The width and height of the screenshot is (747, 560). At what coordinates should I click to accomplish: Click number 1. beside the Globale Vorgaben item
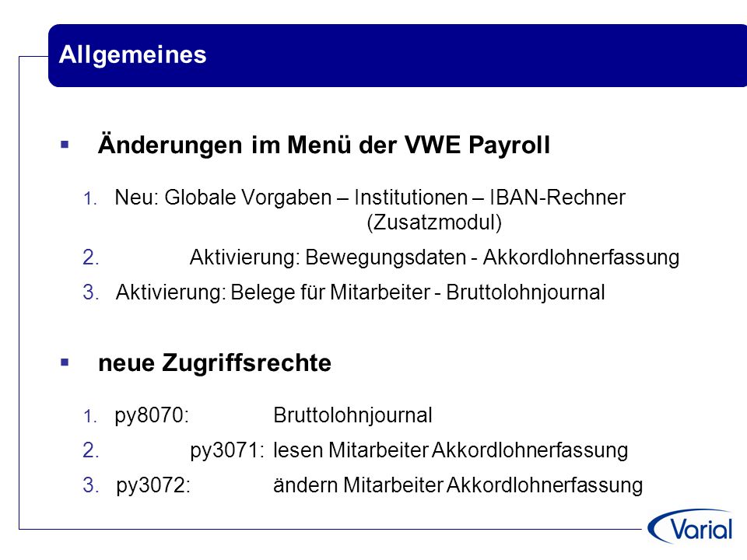pos(90,198)
